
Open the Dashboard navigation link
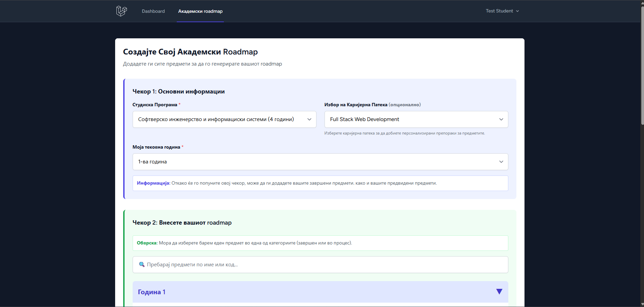153,11
